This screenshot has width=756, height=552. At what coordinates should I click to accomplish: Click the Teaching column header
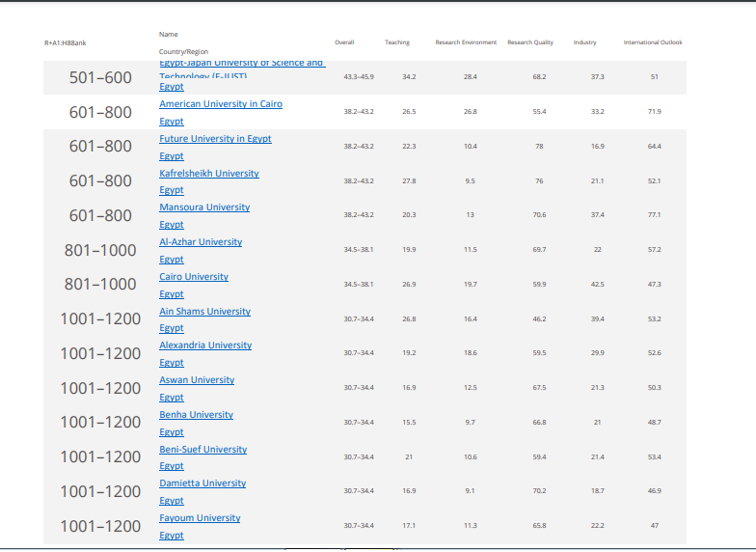pyautogui.click(x=397, y=42)
